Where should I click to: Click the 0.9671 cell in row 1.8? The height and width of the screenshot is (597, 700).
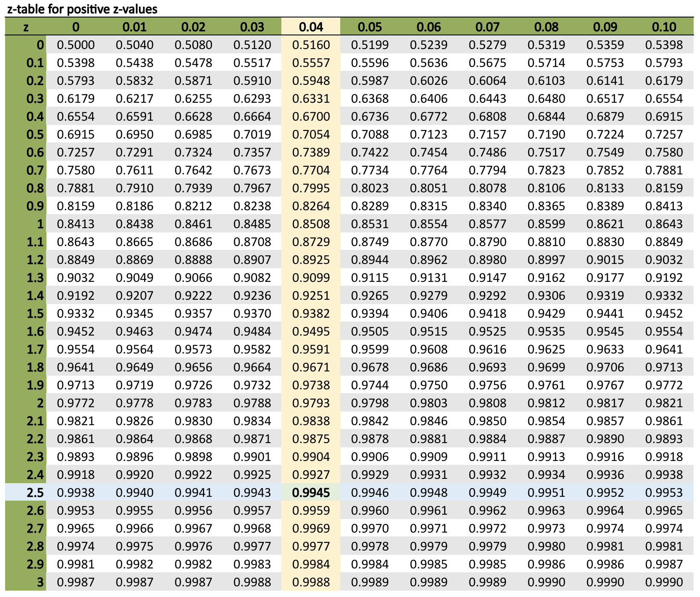[311, 367]
